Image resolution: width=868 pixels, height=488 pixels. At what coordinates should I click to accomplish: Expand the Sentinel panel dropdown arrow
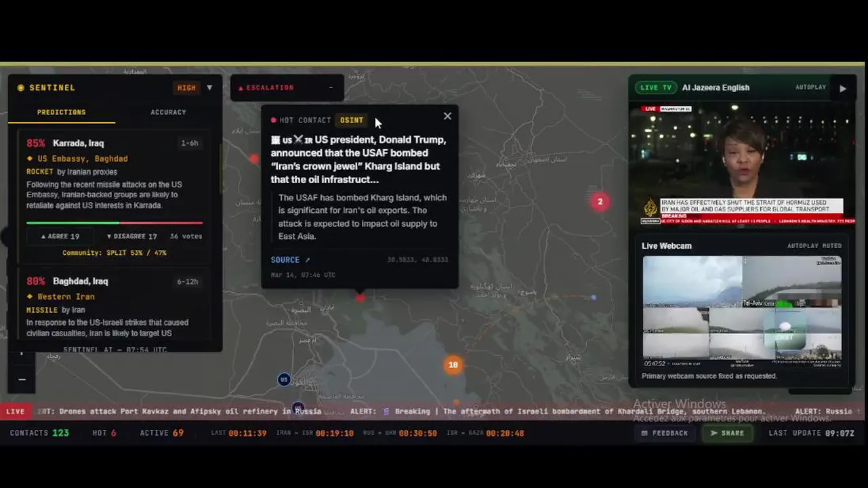point(209,87)
